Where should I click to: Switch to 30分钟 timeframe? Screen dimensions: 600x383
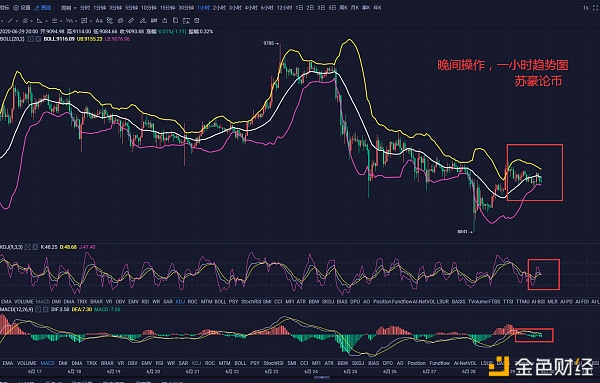click(186, 8)
